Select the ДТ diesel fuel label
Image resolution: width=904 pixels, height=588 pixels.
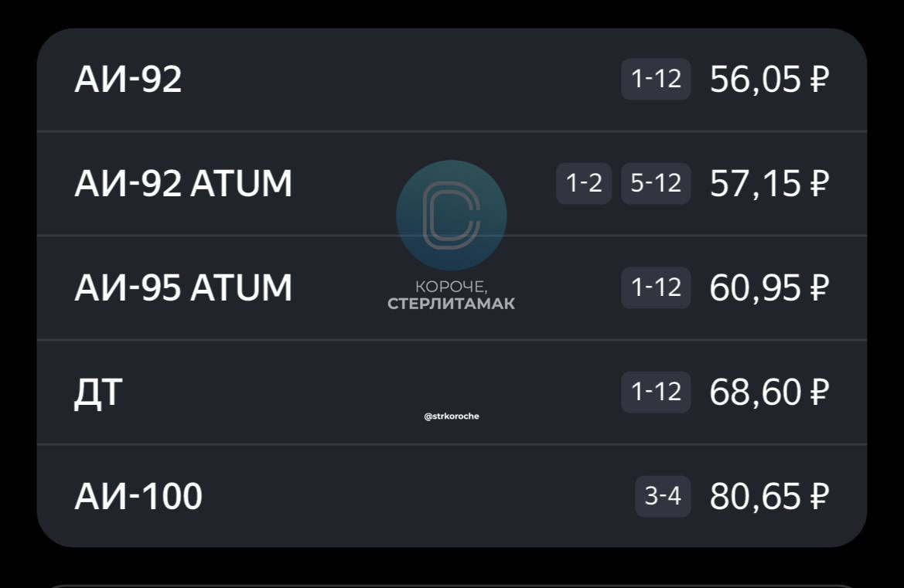(x=98, y=393)
